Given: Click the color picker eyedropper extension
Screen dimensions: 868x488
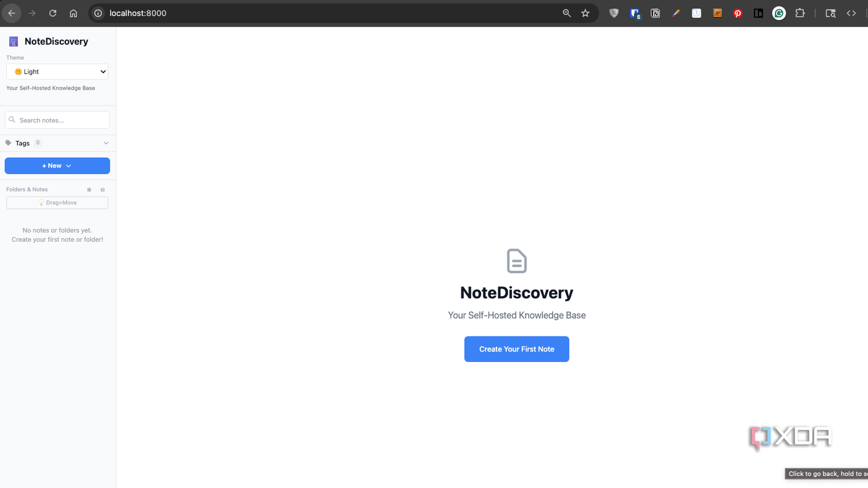Looking at the screenshot, I should [x=676, y=13].
